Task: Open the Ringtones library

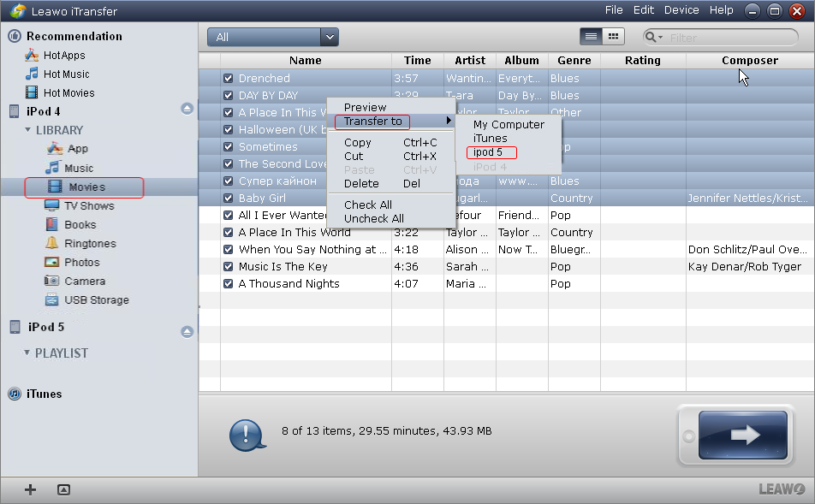Action: coord(80,243)
